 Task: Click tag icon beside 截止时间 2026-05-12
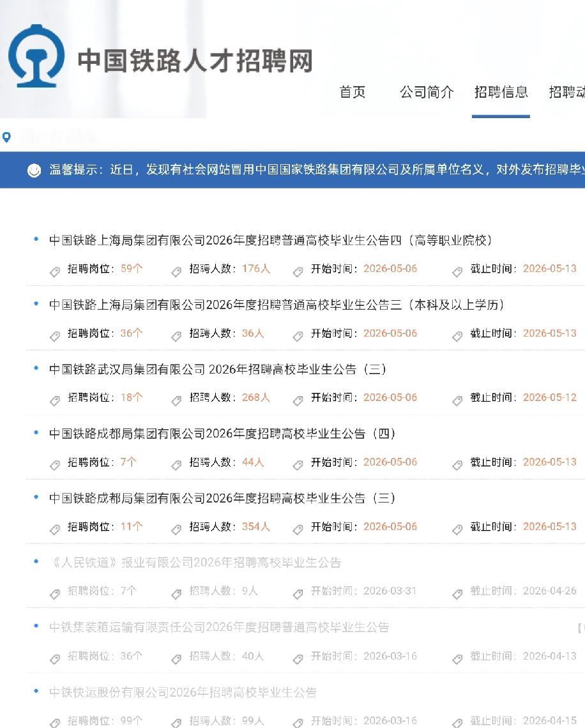(457, 400)
